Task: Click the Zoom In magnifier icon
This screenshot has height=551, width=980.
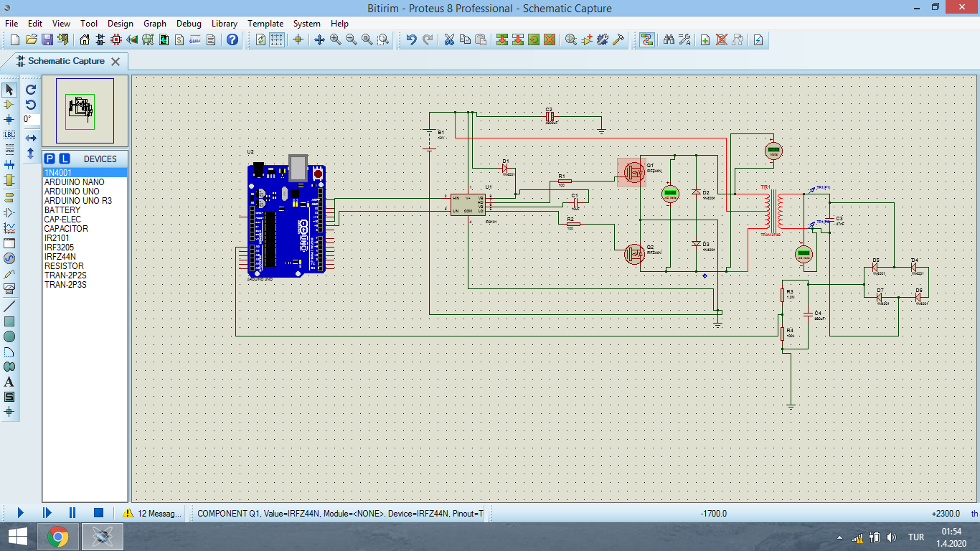Action: click(336, 39)
